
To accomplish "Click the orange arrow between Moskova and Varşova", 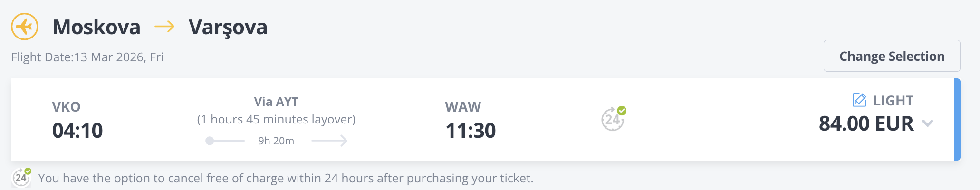I will point(164,27).
